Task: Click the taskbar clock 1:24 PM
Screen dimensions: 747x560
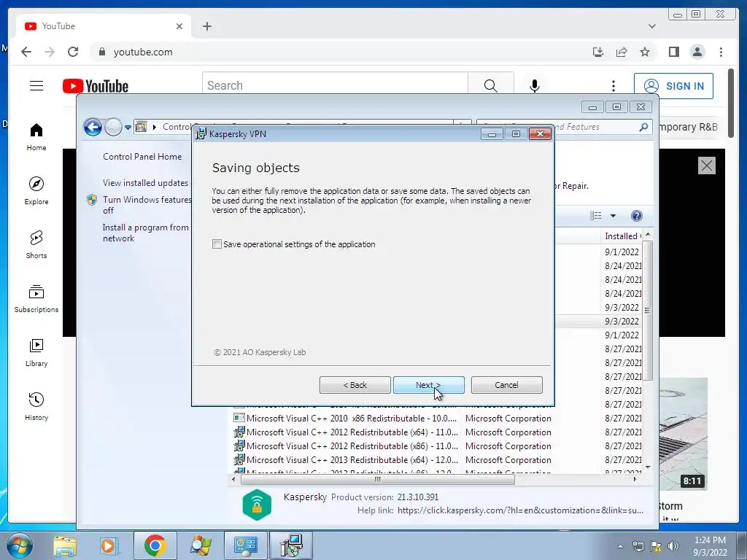Action: pos(710,546)
